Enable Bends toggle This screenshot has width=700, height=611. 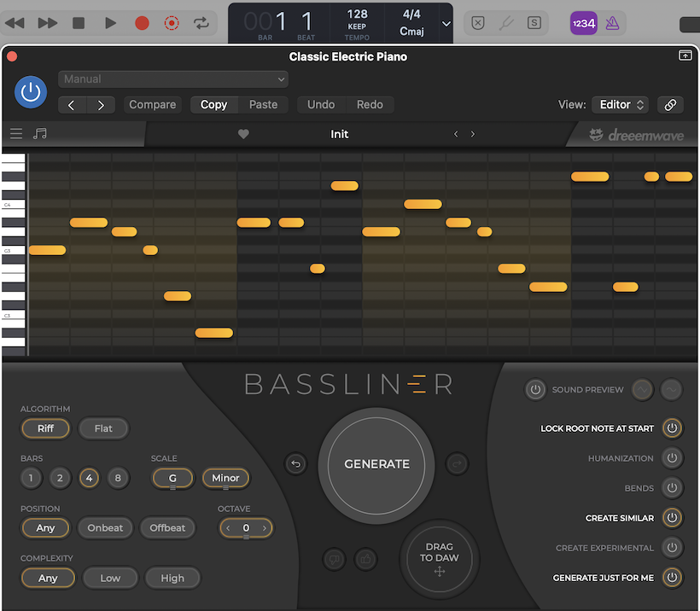point(672,488)
